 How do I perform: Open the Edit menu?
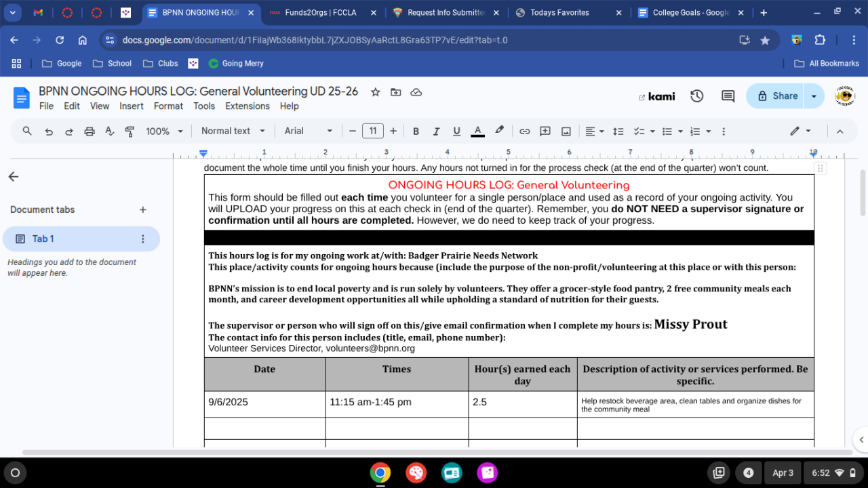coord(72,106)
